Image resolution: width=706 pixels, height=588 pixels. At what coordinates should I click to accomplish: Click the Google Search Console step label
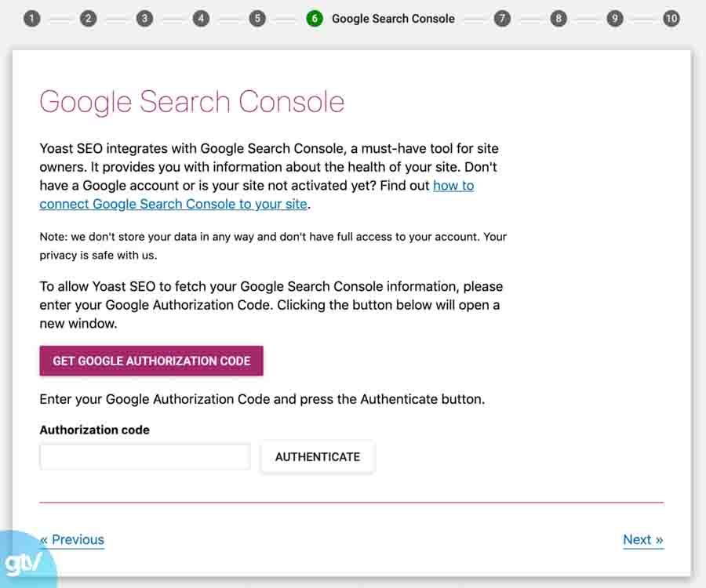[393, 18]
